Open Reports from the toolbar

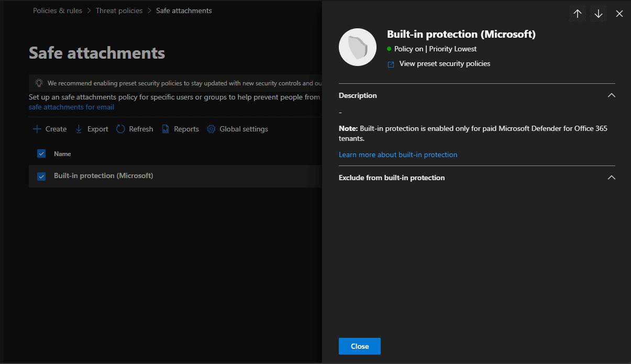tap(180, 129)
